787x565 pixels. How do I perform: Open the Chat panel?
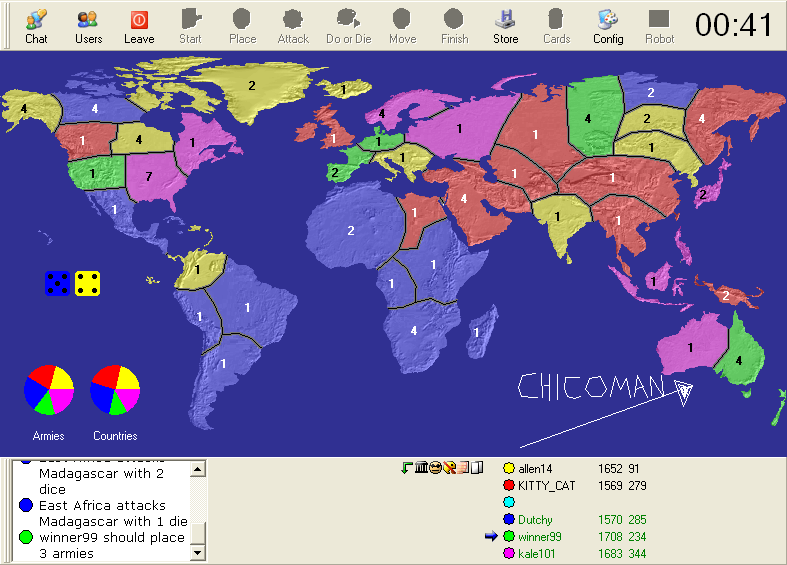(x=36, y=27)
